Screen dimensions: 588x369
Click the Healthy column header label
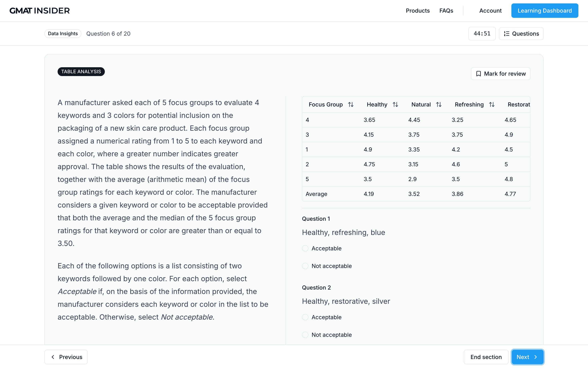(377, 104)
